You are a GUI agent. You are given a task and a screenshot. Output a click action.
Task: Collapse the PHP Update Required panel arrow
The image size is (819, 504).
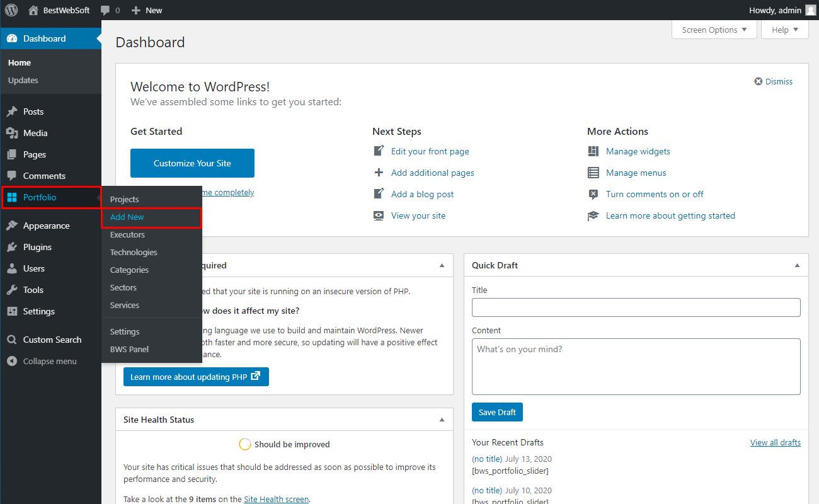click(x=442, y=265)
